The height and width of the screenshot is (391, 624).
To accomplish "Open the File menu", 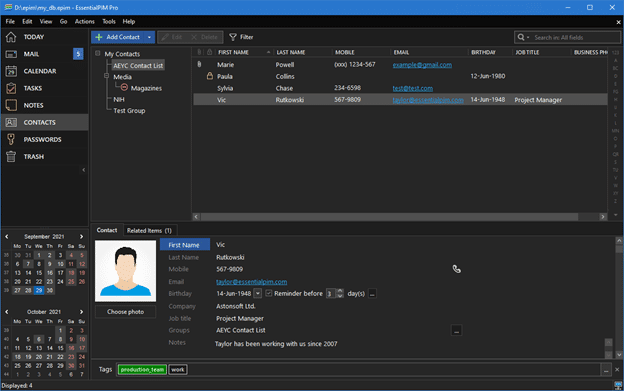I will click(10, 21).
